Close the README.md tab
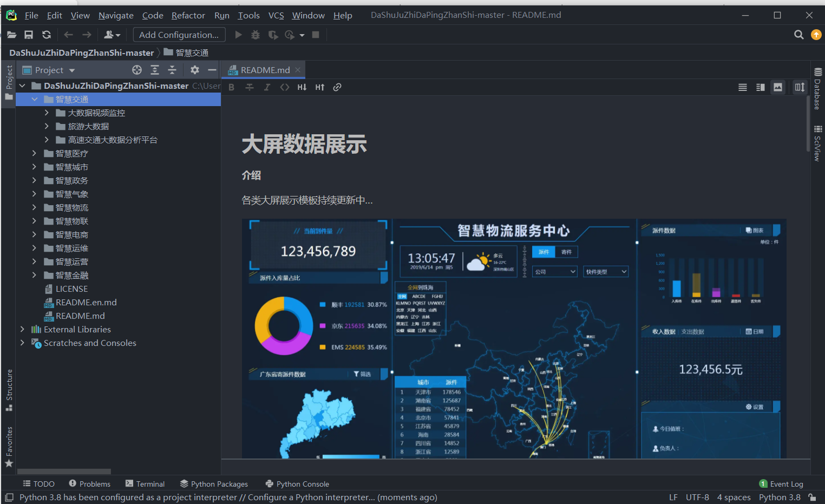 (x=298, y=70)
